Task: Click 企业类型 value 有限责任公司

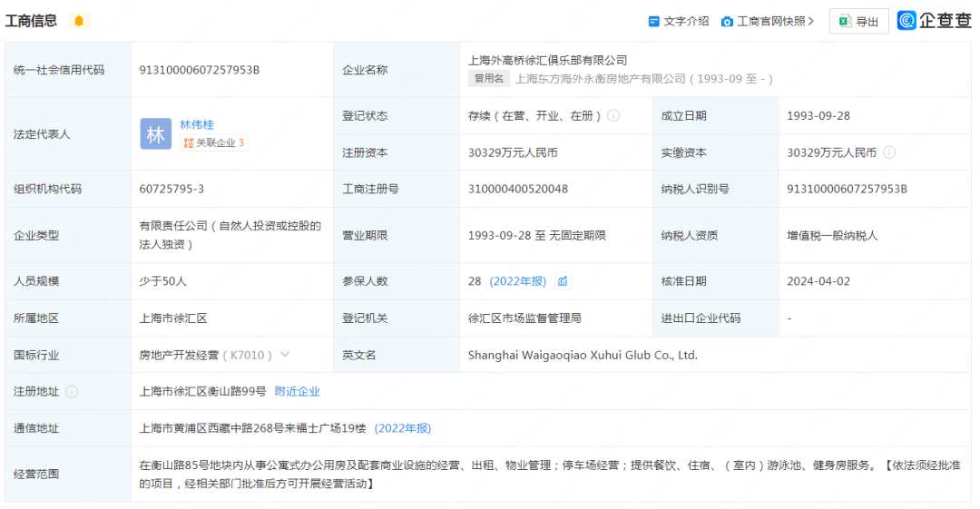Action: 230,235
